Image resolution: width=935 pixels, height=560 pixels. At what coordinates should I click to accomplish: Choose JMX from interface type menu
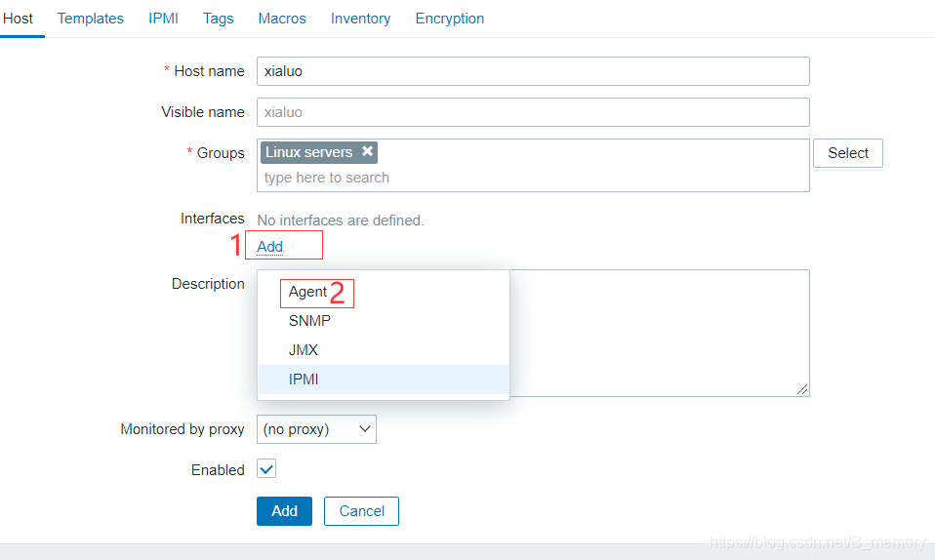[384, 350]
